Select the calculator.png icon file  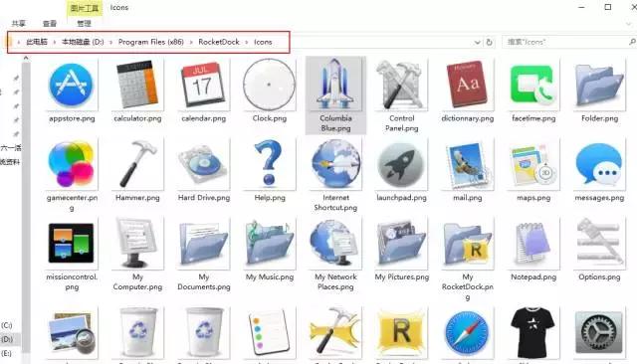[x=137, y=91]
